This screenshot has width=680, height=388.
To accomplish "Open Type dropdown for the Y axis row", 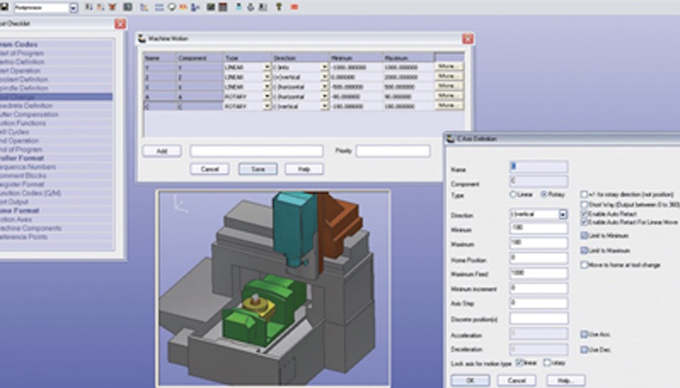I will [x=267, y=67].
